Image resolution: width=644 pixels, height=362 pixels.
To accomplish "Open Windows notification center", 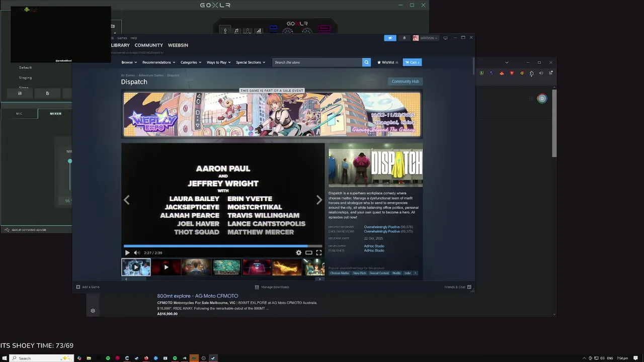I will [x=636, y=358].
